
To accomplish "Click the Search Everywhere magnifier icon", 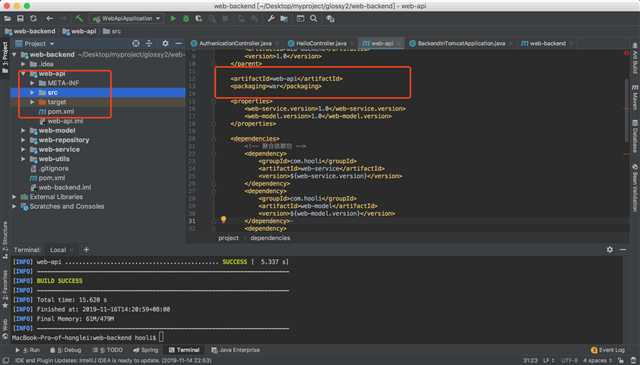I will coord(313,19).
